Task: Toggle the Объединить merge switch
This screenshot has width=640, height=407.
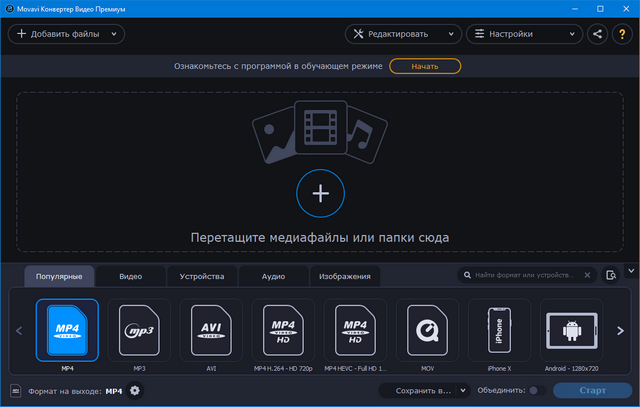Action: pos(534,390)
